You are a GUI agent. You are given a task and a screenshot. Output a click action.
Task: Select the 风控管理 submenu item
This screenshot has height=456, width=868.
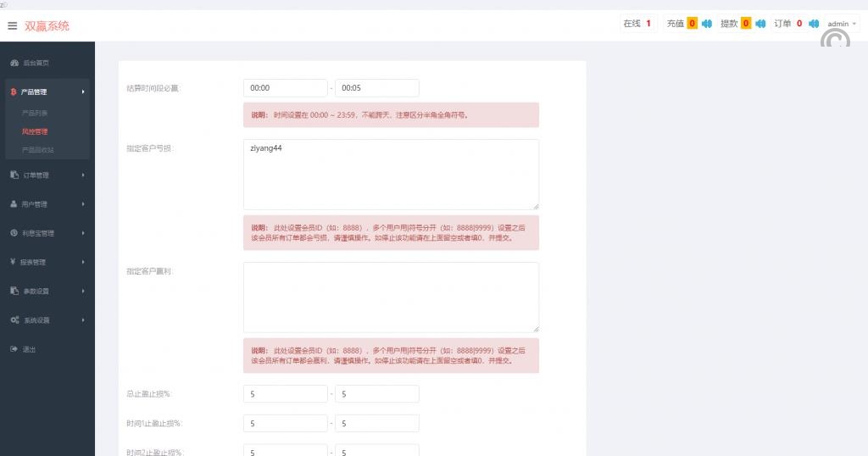point(35,131)
